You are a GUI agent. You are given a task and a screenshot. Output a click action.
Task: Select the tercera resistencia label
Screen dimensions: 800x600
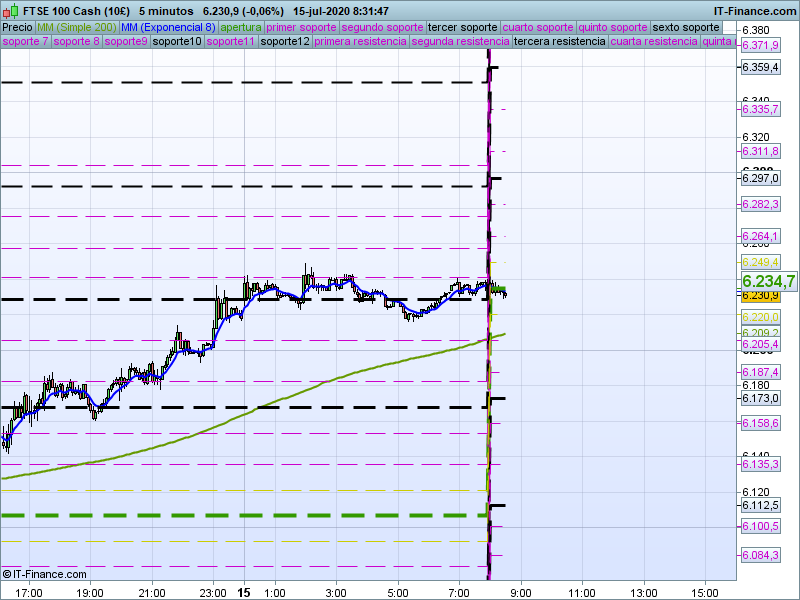tap(560, 41)
